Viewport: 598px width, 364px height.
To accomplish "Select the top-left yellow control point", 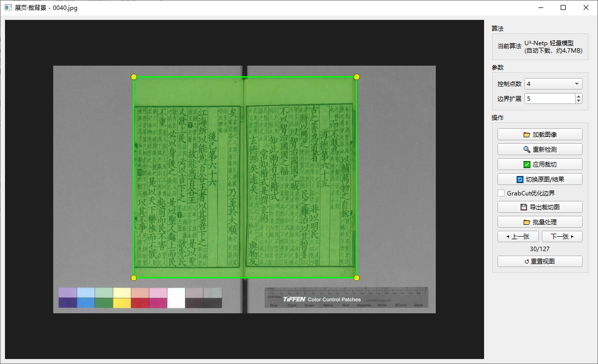I will click(x=134, y=77).
